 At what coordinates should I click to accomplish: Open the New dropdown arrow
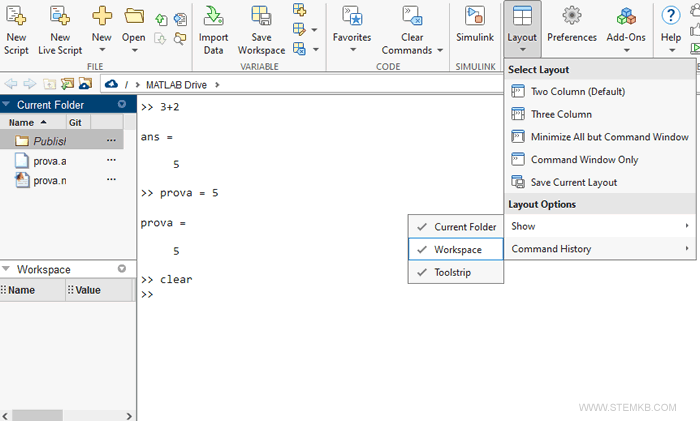click(102, 50)
